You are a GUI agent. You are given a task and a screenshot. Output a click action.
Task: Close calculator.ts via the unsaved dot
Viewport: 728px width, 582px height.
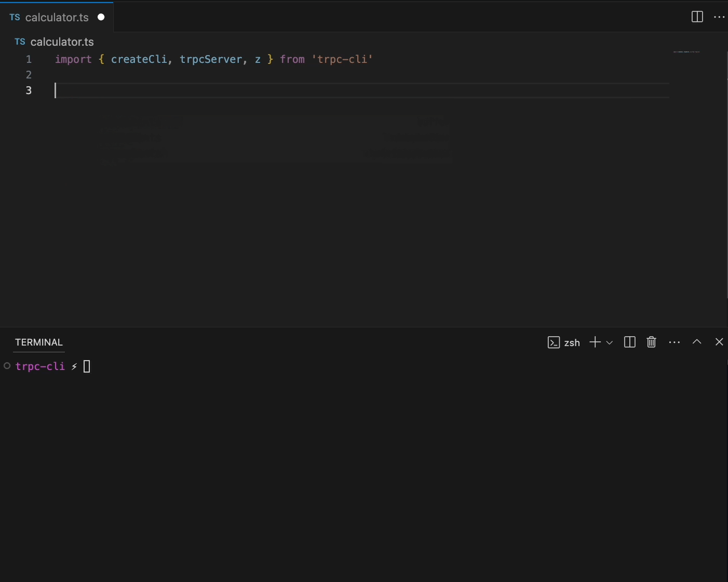(101, 17)
